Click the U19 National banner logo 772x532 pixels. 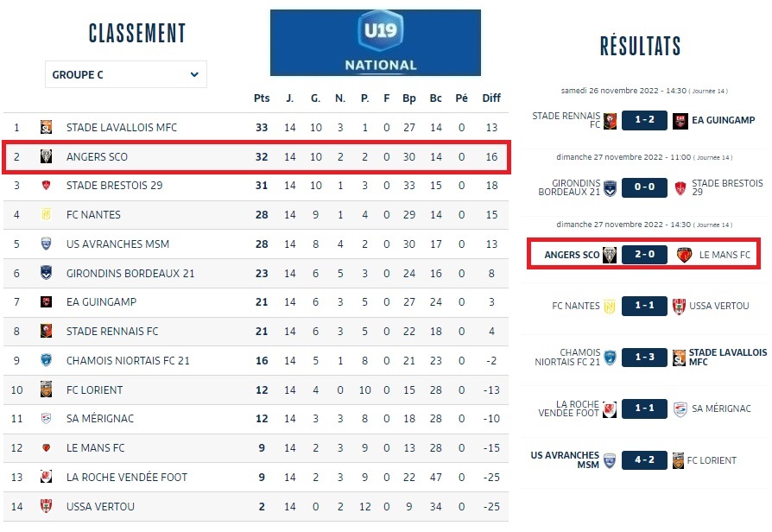click(376, 42)
